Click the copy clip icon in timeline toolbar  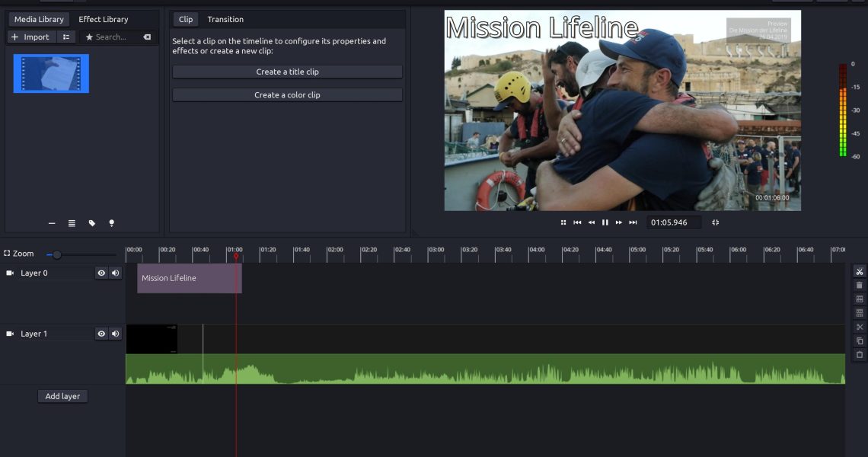860,341
